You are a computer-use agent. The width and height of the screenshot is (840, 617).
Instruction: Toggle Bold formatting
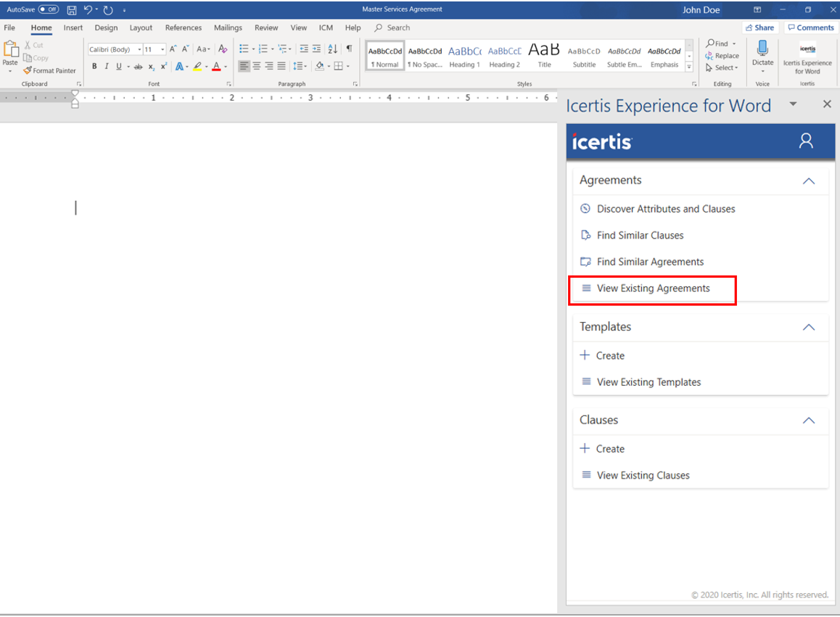pyautogui.click(x=94, y=66)
